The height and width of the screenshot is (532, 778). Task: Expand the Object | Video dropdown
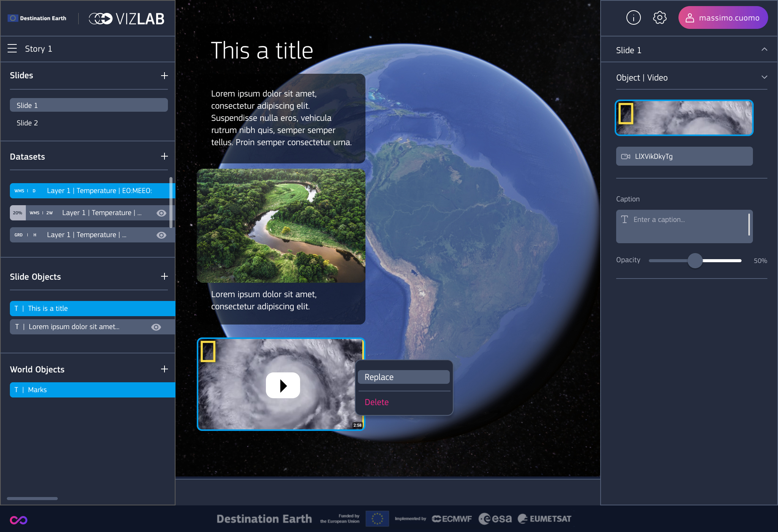[x=764, y=77]
